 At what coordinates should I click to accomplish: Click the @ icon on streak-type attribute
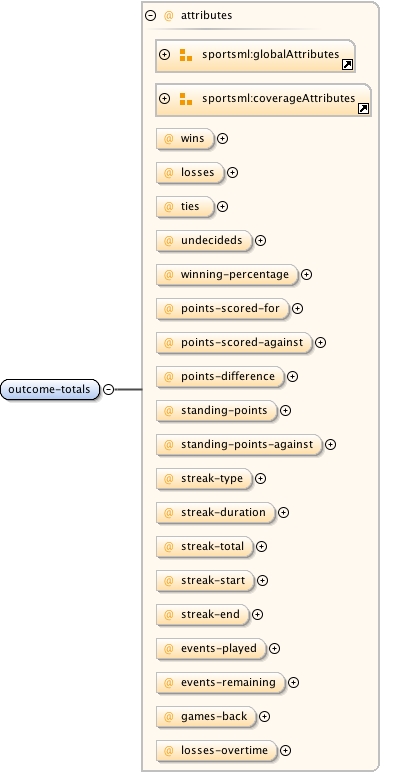click(169, 478)
